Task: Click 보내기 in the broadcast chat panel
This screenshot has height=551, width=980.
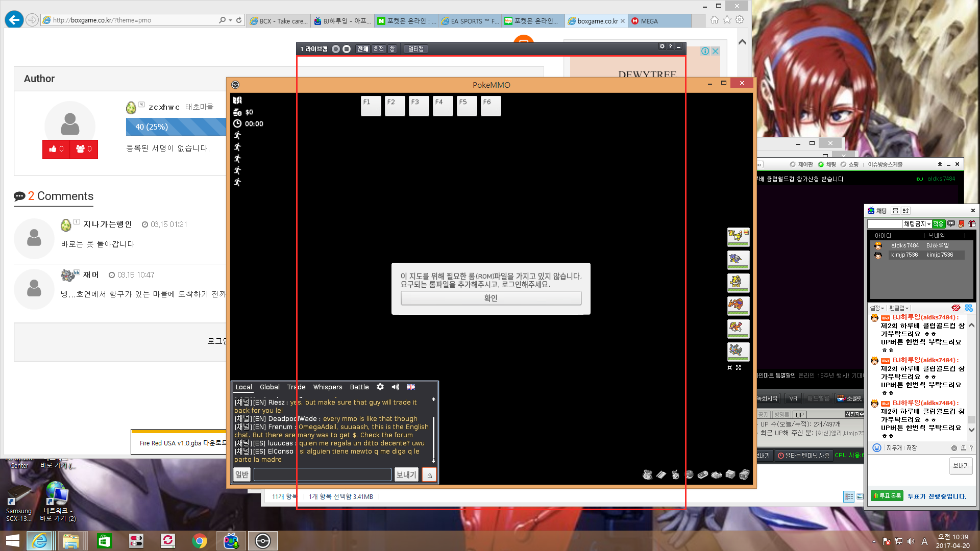Action: point(961,466)
